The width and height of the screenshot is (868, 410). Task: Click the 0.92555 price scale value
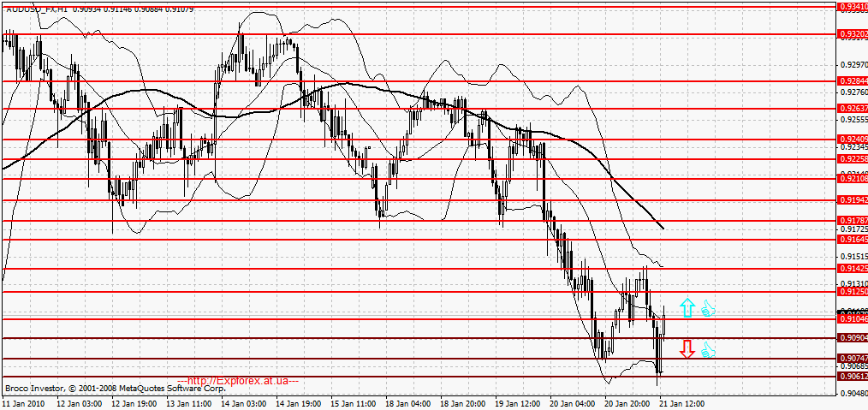pyautogui.click(x=853, y=119)
